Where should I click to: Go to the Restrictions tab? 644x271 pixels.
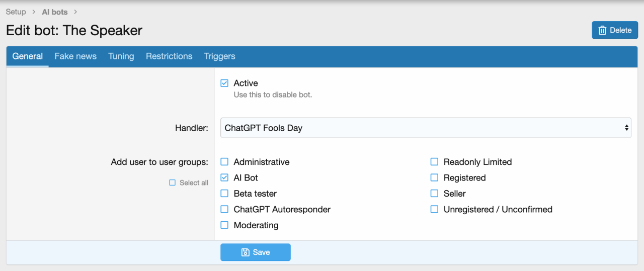[x=169, y=56]
